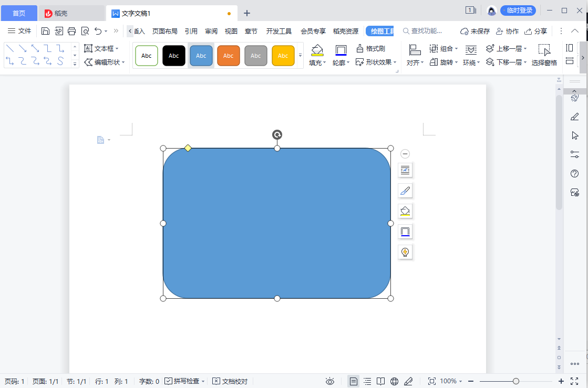Select the arrow line shape
Viewport: 588px width, 388px height.
23,48
